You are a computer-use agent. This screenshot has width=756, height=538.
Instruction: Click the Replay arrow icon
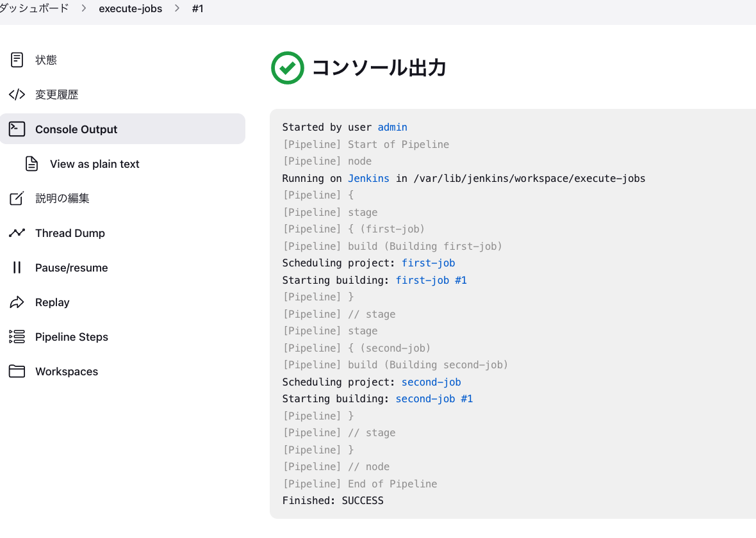coord(17,302)
